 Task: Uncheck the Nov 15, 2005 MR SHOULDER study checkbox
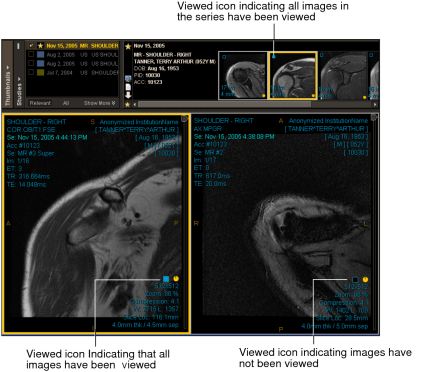click(31, 46)
